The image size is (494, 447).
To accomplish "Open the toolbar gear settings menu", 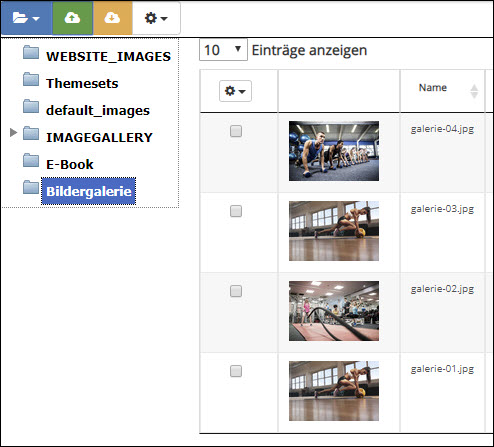I will coord(156,18).
